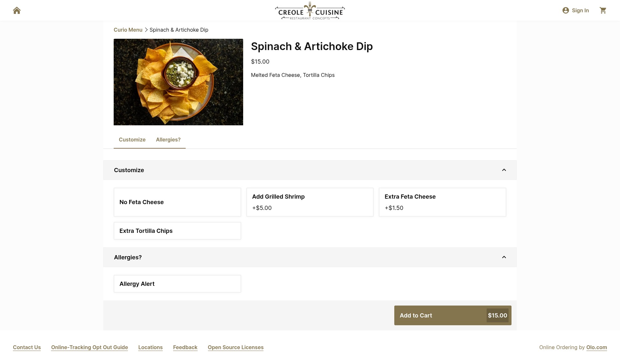Image resolution: width=620 pixels, height=364 pixels.
Task: Click the Creole Cuisine logo
Action: coord(310,10)
